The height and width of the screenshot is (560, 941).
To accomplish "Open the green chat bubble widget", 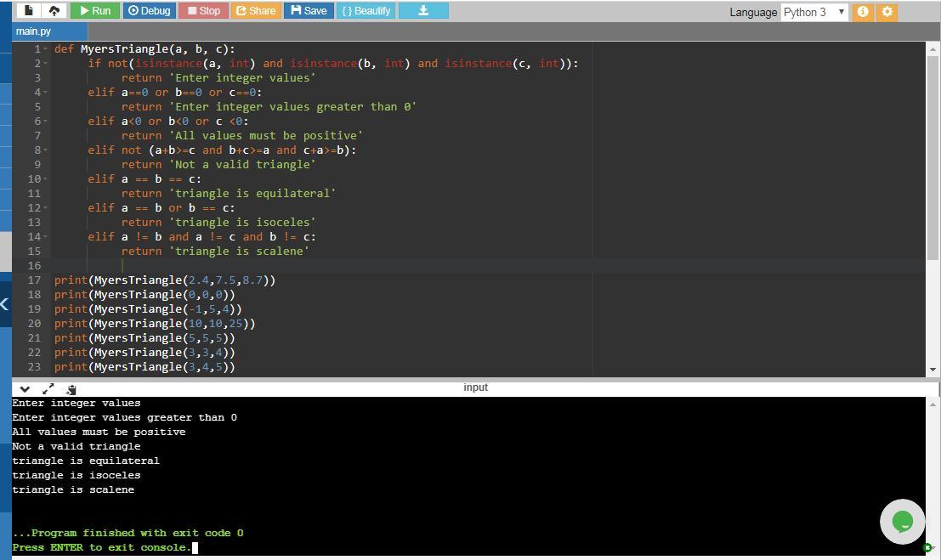I will pos(902,521).
